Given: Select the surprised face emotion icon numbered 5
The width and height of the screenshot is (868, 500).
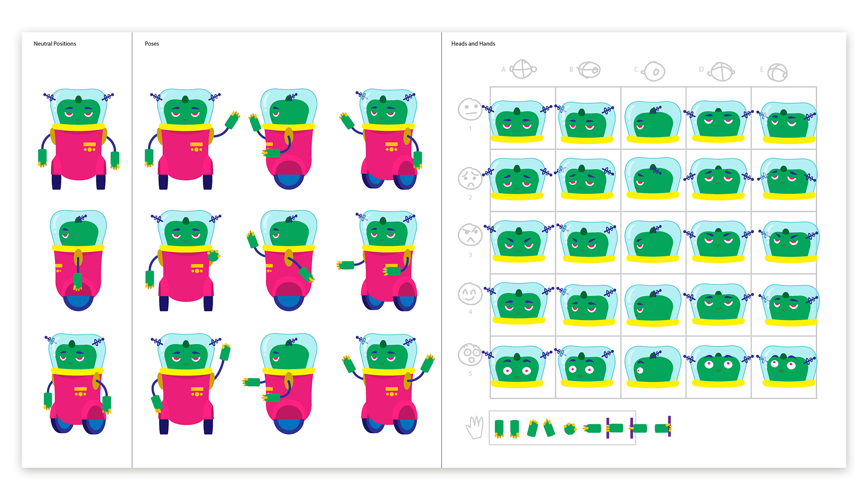Looking at the screenshot, I should click(x=470, y=355).
